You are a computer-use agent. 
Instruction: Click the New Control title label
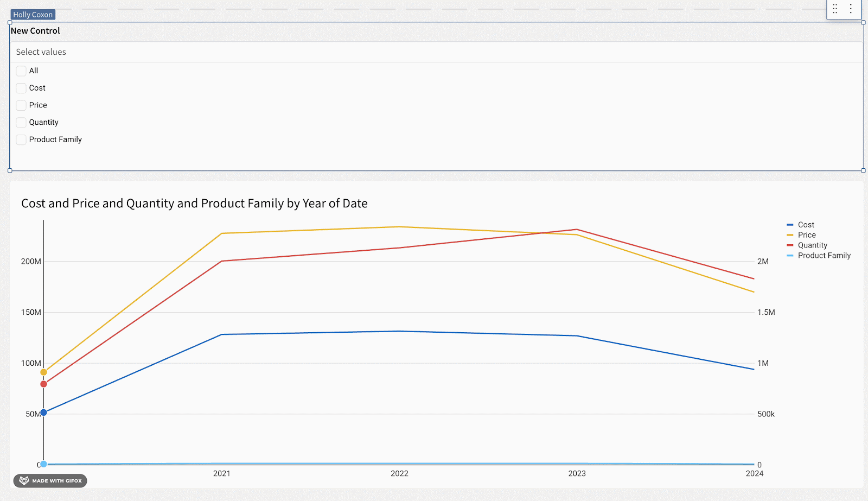tap(35, 31)
